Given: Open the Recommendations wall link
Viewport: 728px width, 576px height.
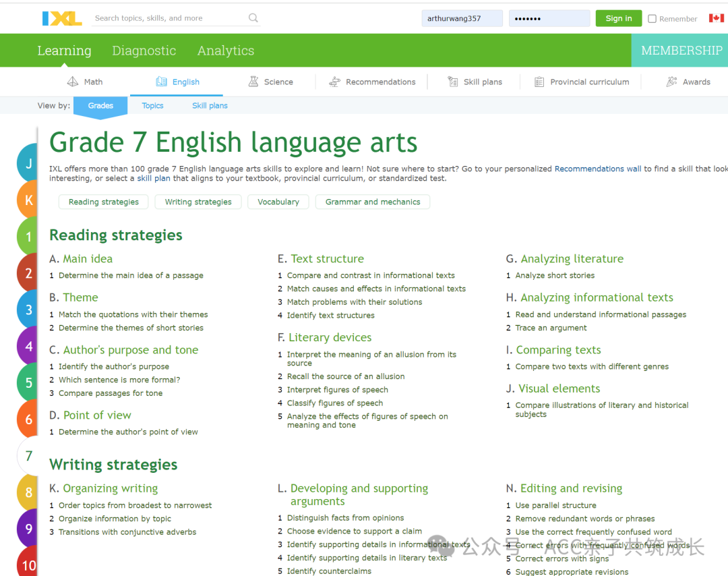Looking at the screenshot, I should tap(598, 169).
